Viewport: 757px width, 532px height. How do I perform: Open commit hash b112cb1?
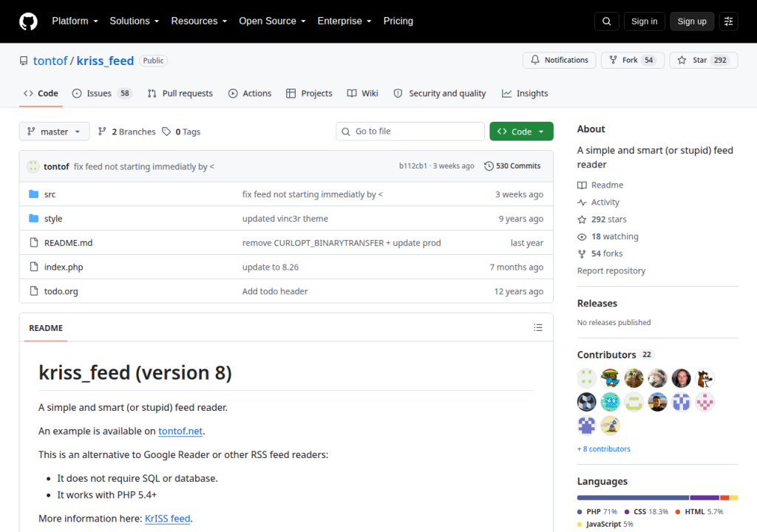413,166
